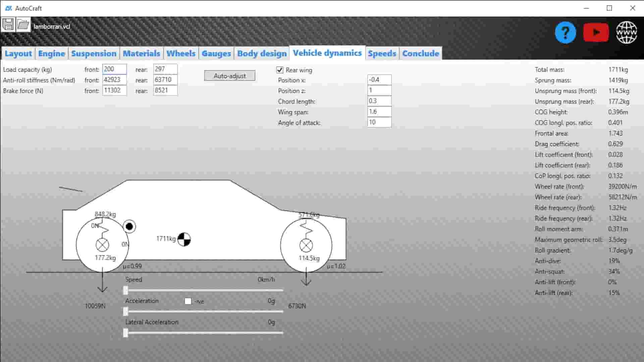Visit the AutoCraft website
This screenshot has height=362, width=644.
point(626,32)
